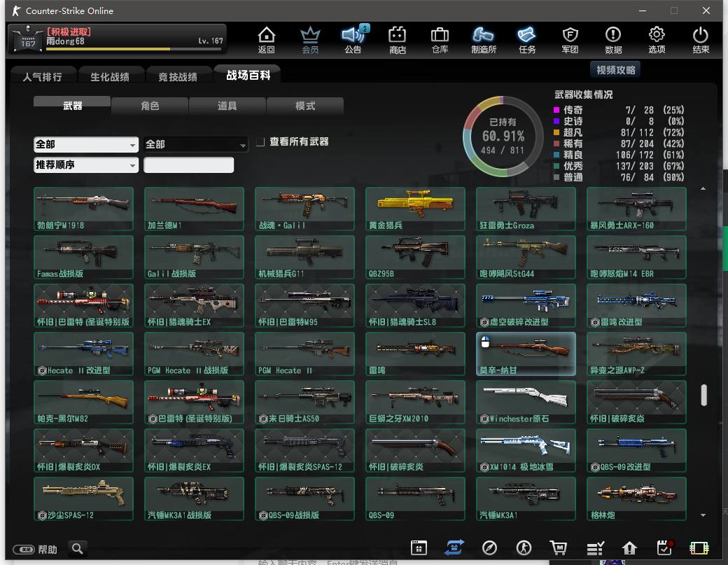
Task: Click the 返回 home icon
Action: point(267,40)
